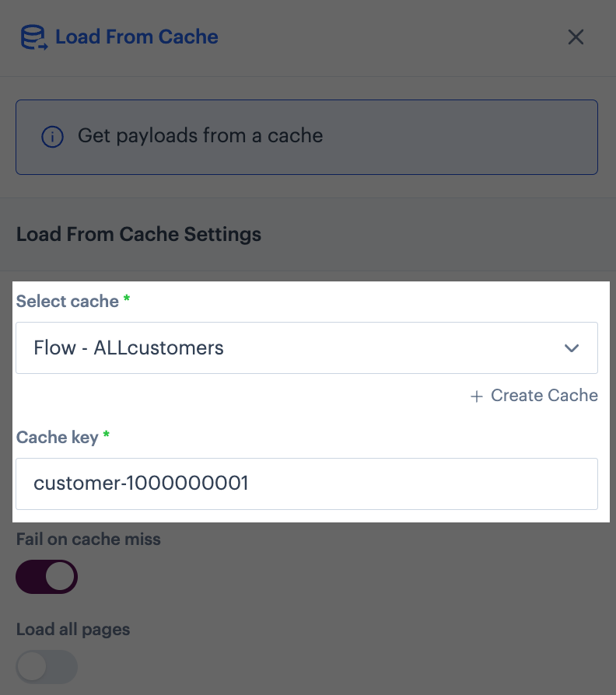The height and width of the screenshot is (695, 616).
Task: Click the Load From Cache Settings heading
Action: 138,235
